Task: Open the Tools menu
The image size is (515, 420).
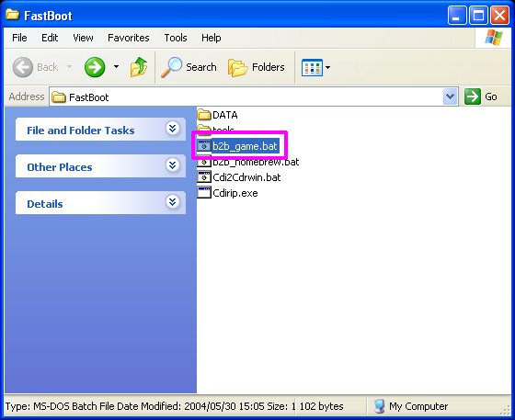Action: point(176,38)
